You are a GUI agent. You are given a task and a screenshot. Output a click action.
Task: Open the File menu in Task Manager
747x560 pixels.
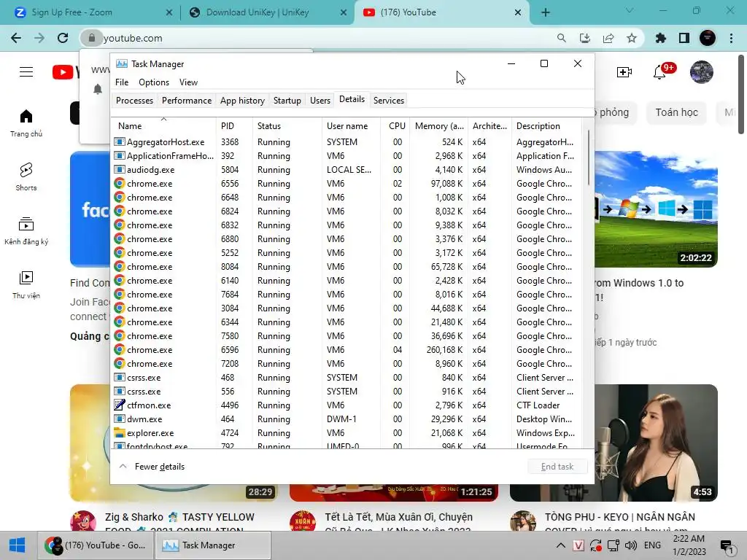point(122,82)
